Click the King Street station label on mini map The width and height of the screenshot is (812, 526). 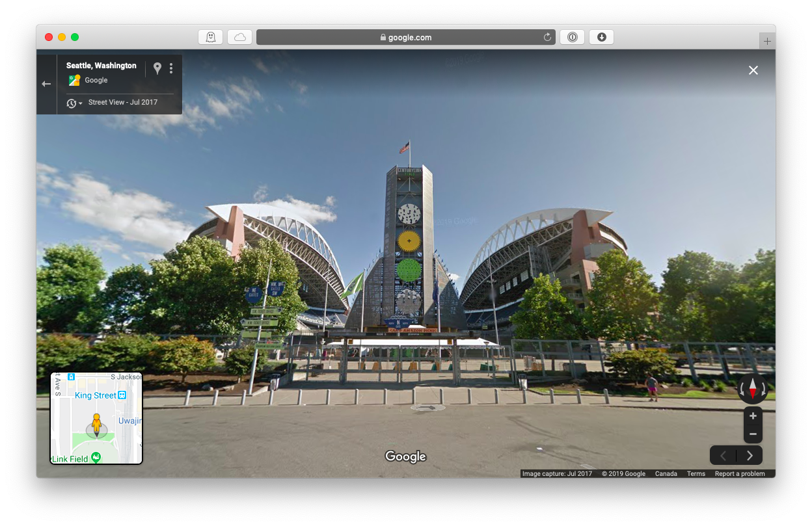pyautogui.click(x=96, y=395)
